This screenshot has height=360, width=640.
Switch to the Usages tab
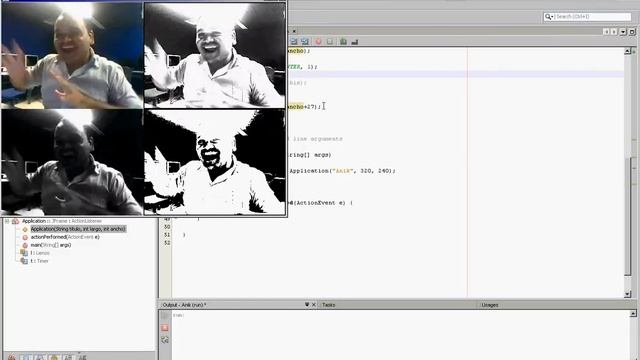489,305
